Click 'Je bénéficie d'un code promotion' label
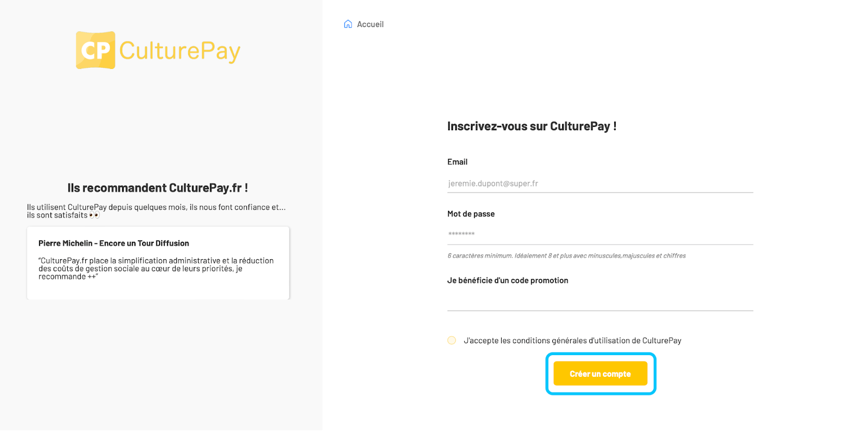Image resolution: width=868 pixels, height=431 pixels. pos(508,280)
